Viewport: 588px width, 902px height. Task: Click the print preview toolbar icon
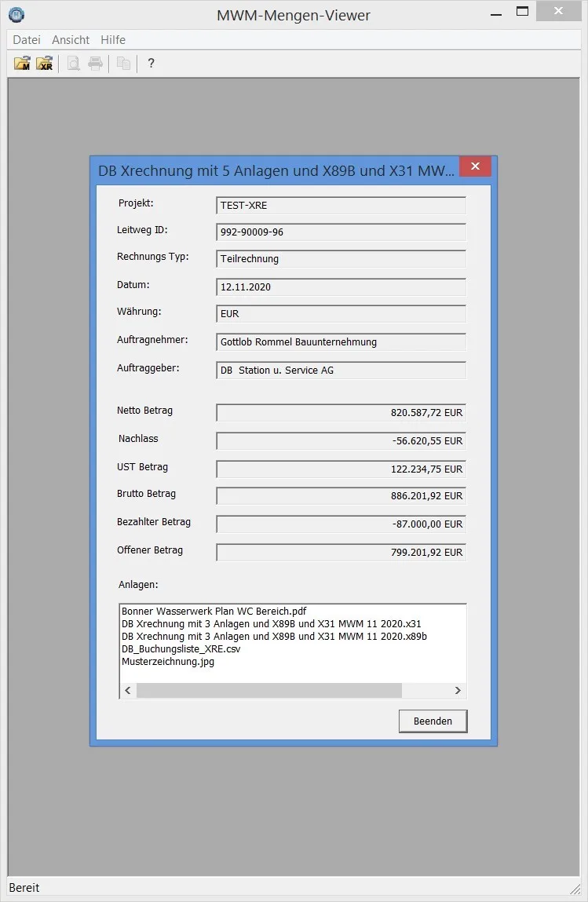pyautogui.click(x=73, y=64)
